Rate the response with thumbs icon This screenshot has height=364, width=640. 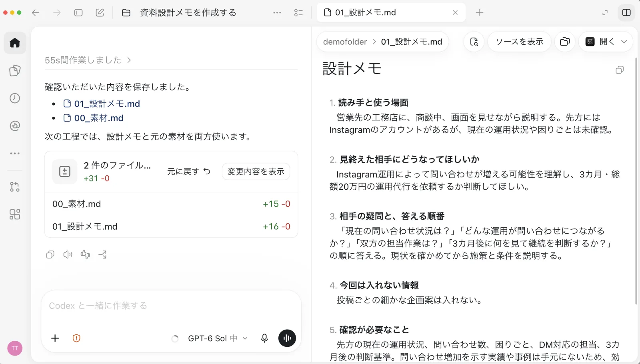tap(86, 255)
